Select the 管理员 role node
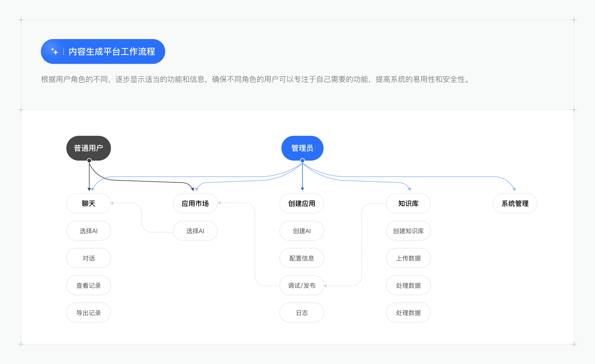 point(302,148)
